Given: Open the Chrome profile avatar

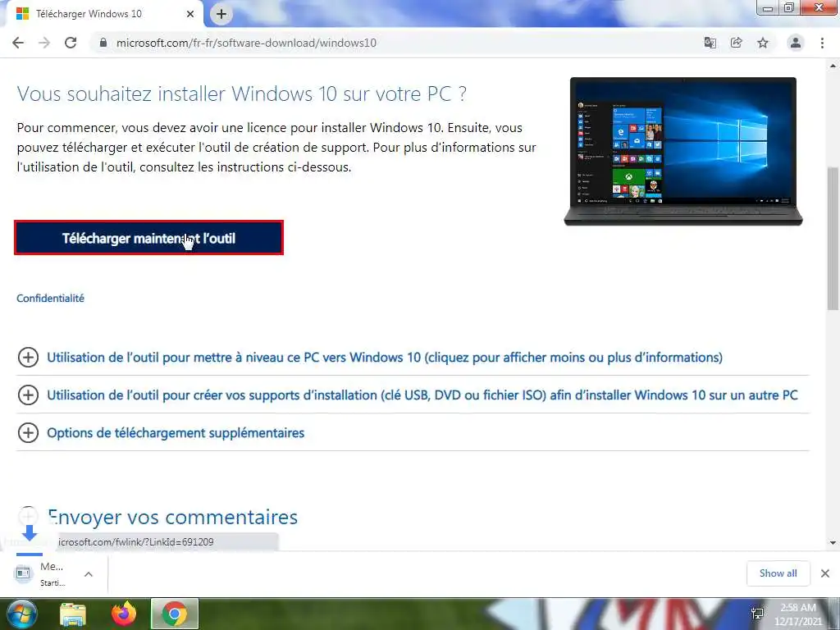Looking at the screenshot, I should (796, 43).
